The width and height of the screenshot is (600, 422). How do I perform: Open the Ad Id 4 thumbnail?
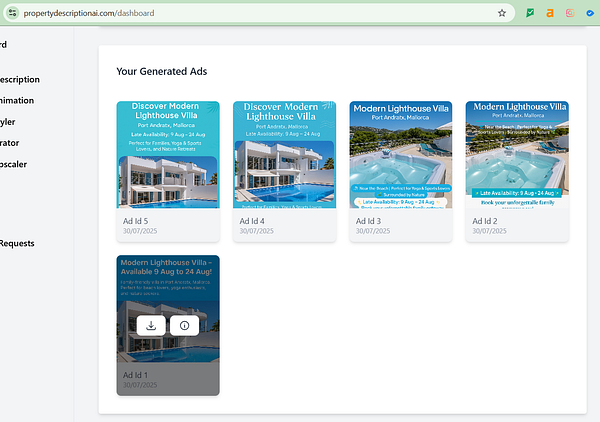click(284, 155)
